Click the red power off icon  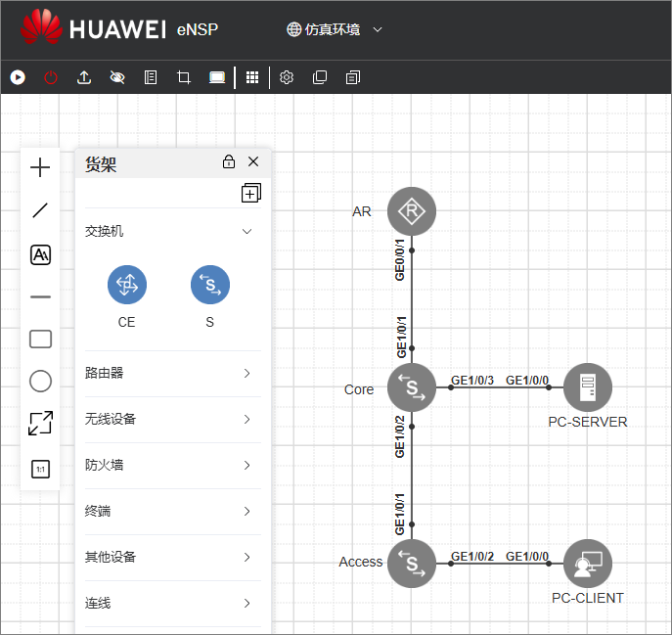(x=51, y=77)
